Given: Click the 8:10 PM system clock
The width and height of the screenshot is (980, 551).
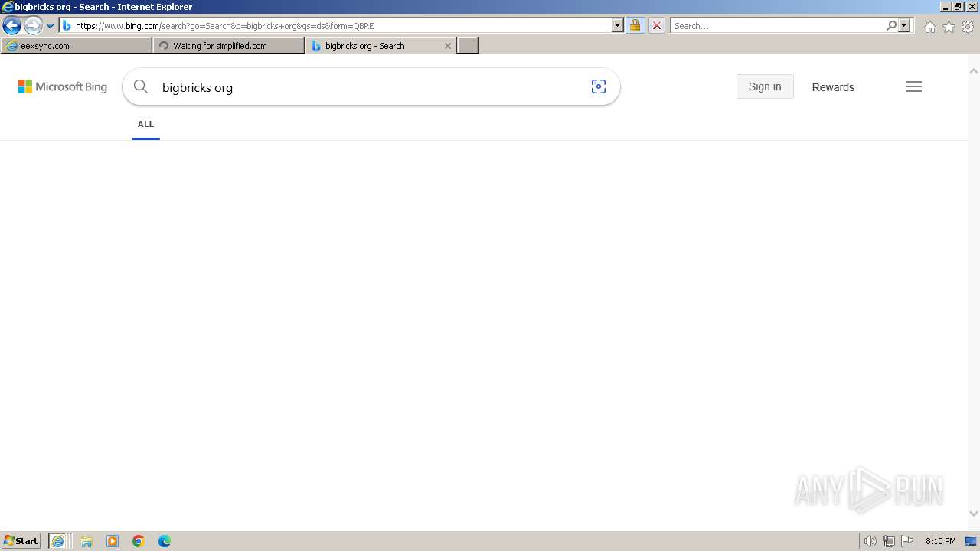Looking at the screenshot, I should click(940, 541).
